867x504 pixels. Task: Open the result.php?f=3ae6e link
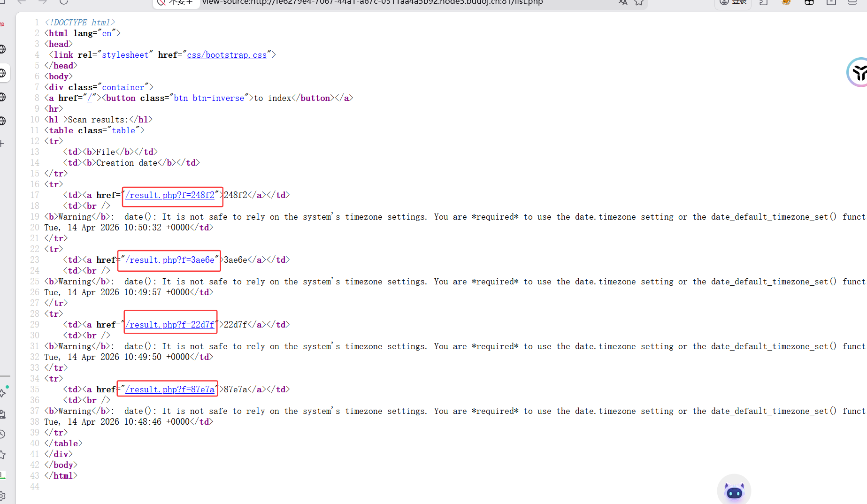(169, 260)
